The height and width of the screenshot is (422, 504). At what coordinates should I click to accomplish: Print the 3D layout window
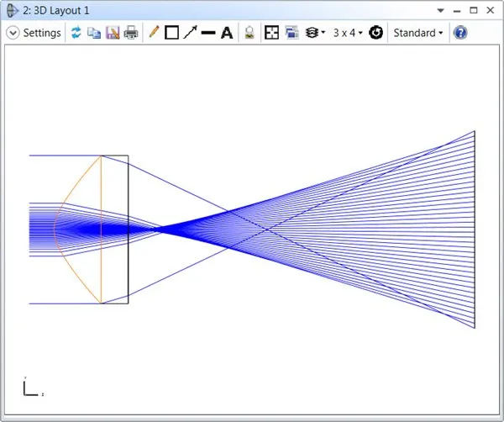(x=131, y=33)
